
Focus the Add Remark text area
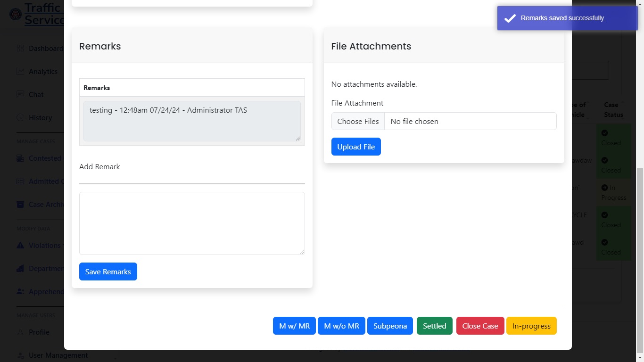(192, 223)
